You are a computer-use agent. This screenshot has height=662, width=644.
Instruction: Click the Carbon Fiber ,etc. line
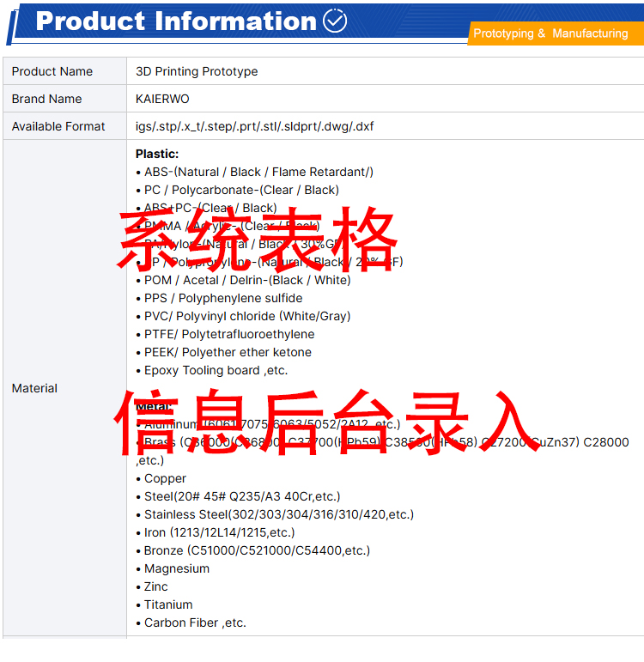191,623
